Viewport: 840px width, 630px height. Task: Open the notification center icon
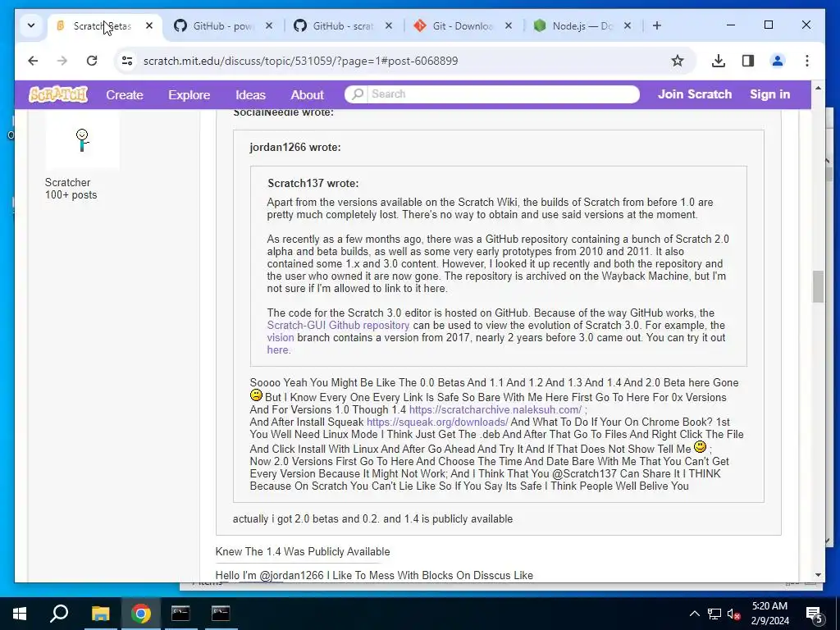(x=814, y=614)
